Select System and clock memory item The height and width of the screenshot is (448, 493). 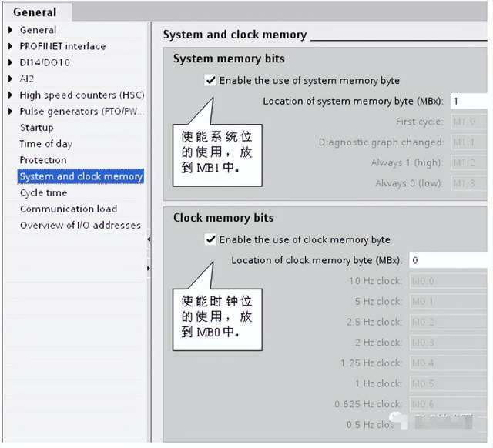81,176
